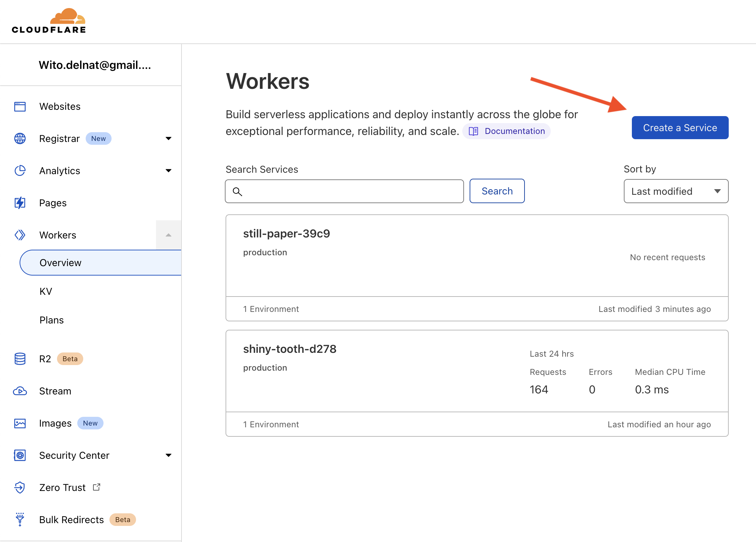Click the 'Last 24 hrs' label
The image size is (756, 542).
click(552, 354)
